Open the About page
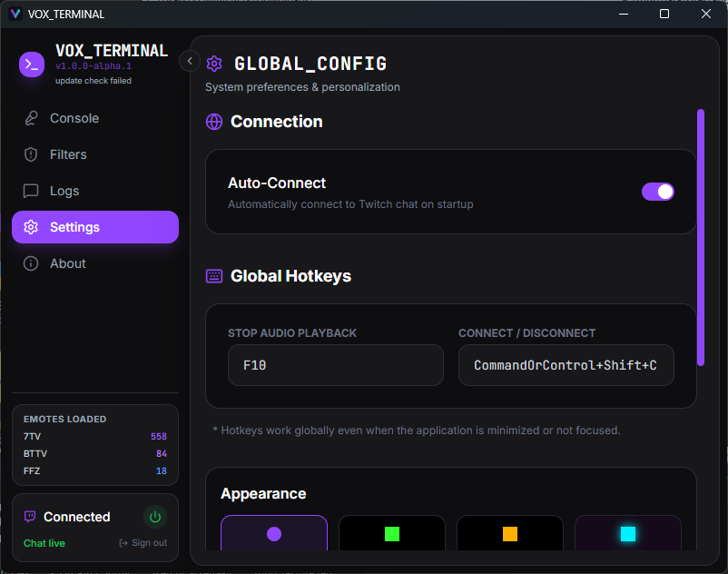This screenshot has height=574, width=728. click(x=95, y=263)
